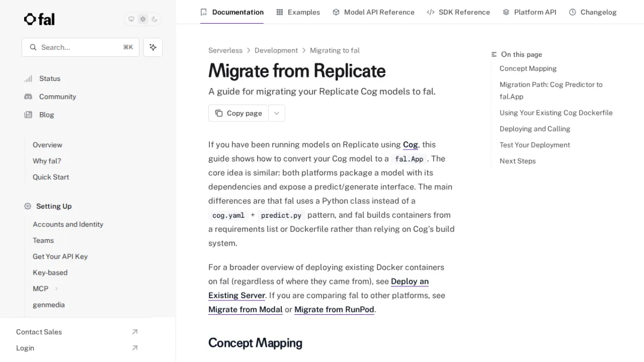Open the Status page link
This screenshot has width=644, height=362.
click(x=50, y=78)
